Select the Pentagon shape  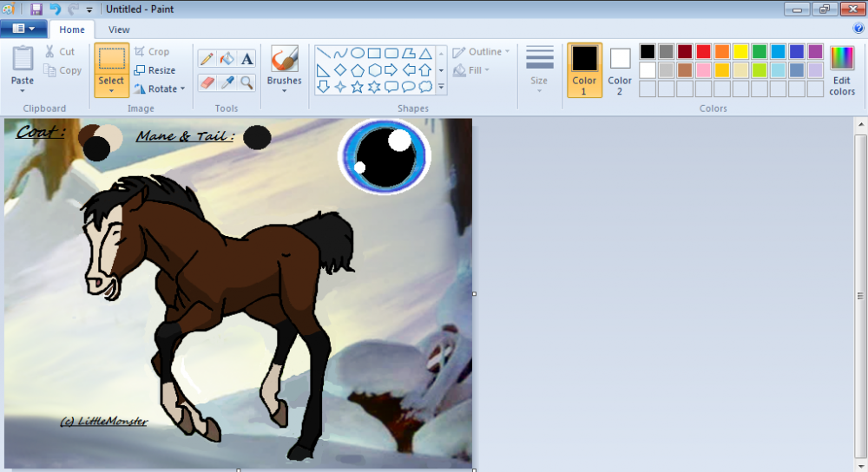(358, 70)
